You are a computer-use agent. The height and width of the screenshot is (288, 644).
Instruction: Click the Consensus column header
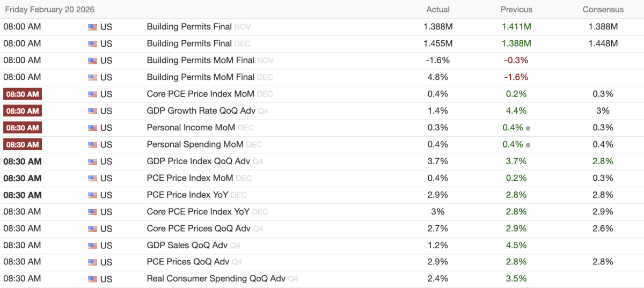(603, 10)
